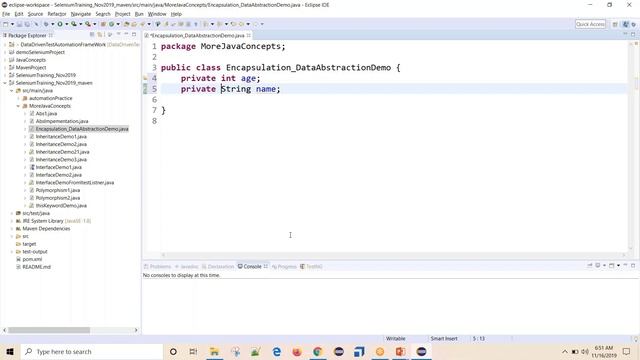Expand the src/test/java folder
Screen dimensions: 640x360
pyautogui.click(x=11, y=213)
